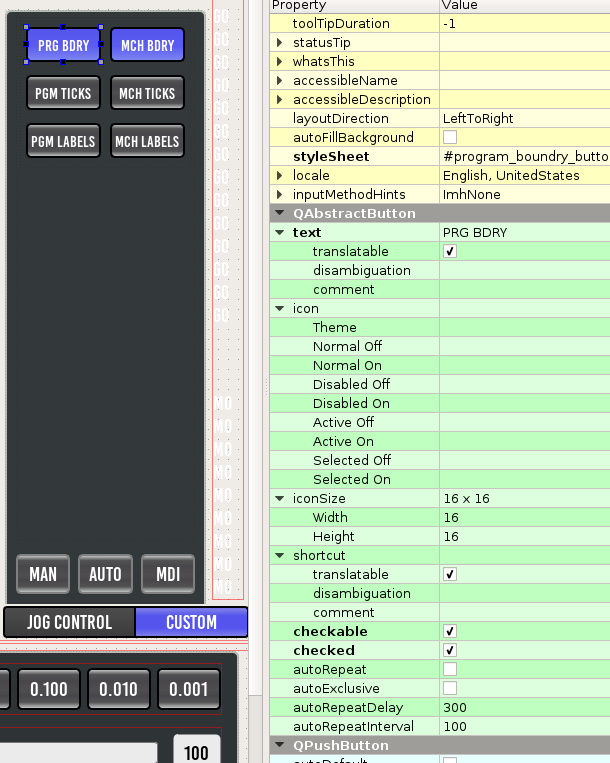Toggle the PGM TICKS button
The height and width of the screenshot is (763, 610).
tap(63, 93)
